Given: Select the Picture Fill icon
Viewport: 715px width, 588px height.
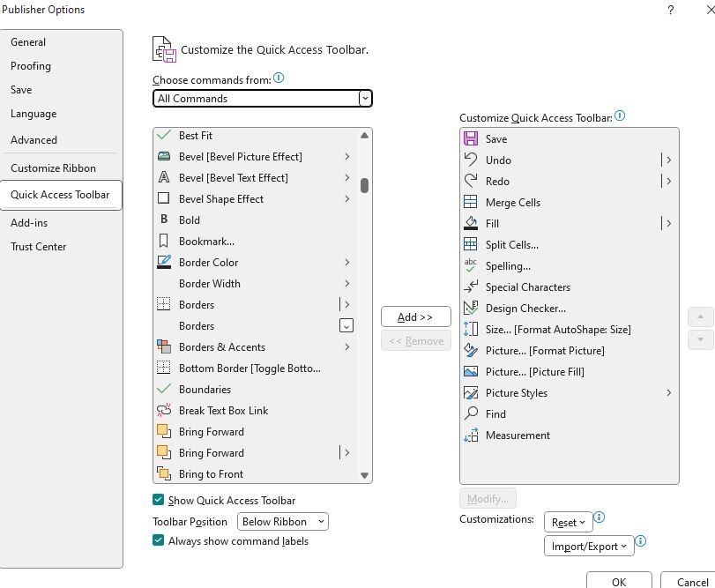Looking at the screenshot, I should pos(471,371).
